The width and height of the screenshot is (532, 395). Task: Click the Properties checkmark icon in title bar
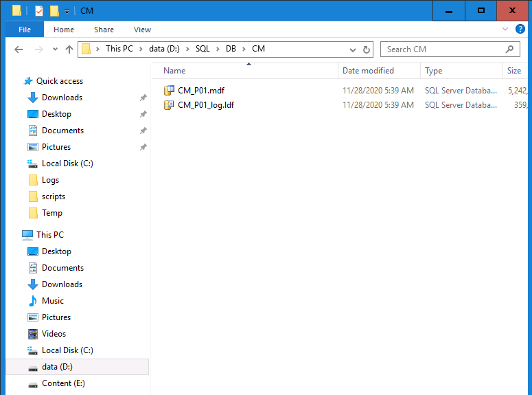click(x=39, y=11)
